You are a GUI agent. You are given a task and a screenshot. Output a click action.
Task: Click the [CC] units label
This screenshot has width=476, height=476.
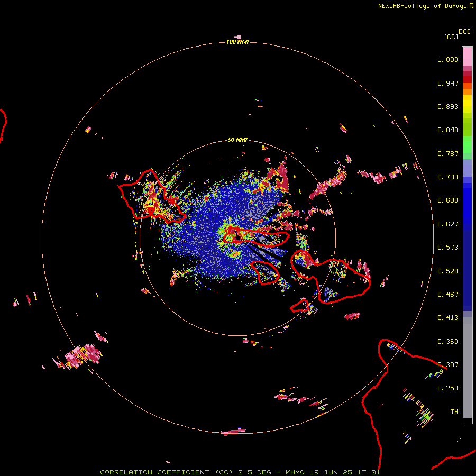click(451, 36)
